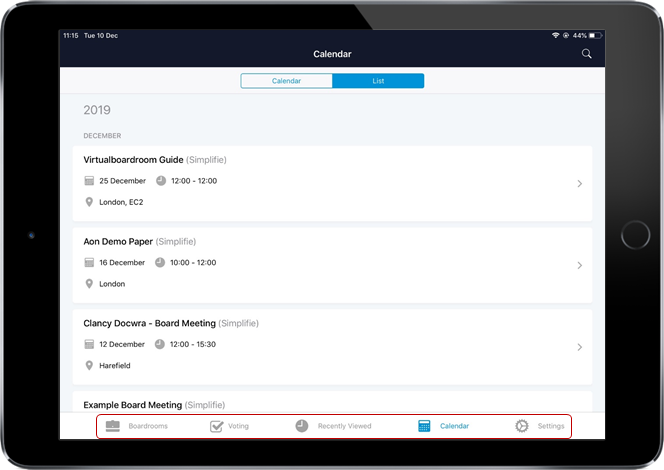
Task: Go to the Recently Viewed tab
Action: [345, 426]
